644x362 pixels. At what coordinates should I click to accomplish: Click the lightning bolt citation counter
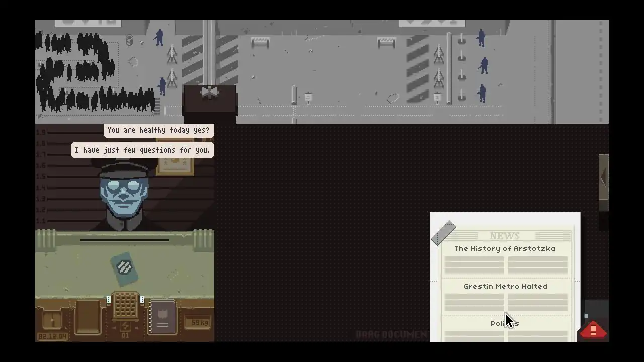click(125, 326)
